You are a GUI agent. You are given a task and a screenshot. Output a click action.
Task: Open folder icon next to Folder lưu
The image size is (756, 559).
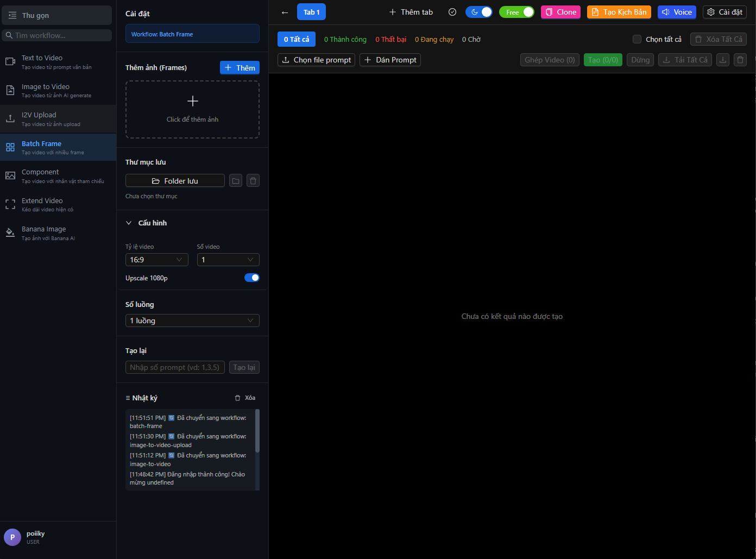coord(236,181)
